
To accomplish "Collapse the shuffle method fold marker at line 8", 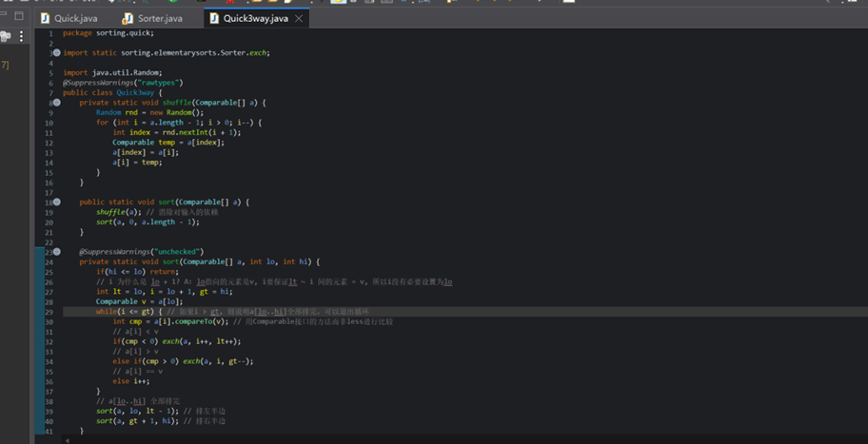I will coord(56,103).
